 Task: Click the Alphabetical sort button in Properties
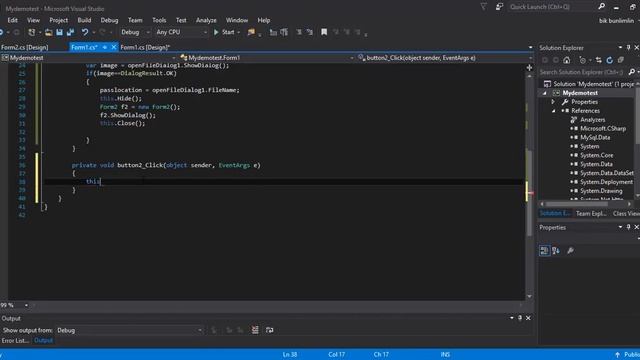[556, 250]
